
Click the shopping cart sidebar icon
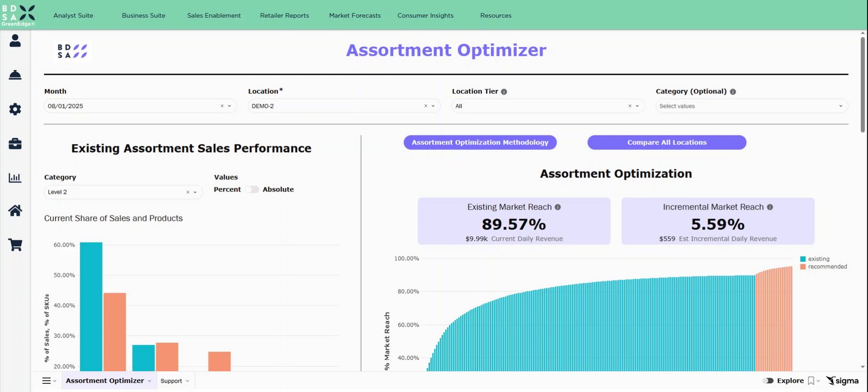click(x=15, y=245)
